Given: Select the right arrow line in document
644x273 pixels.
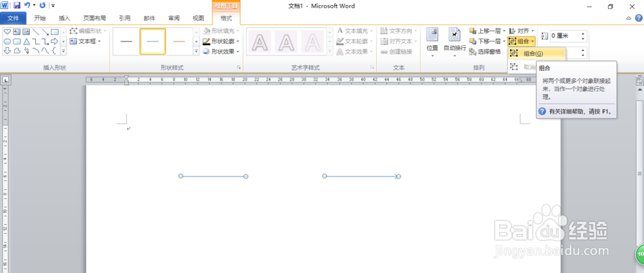Looking at the screenshot, I should (361, 176).
